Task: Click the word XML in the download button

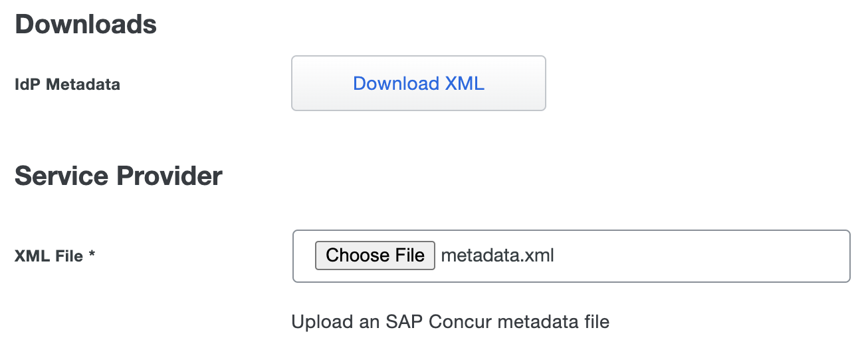Action: (x=465, y=83)
